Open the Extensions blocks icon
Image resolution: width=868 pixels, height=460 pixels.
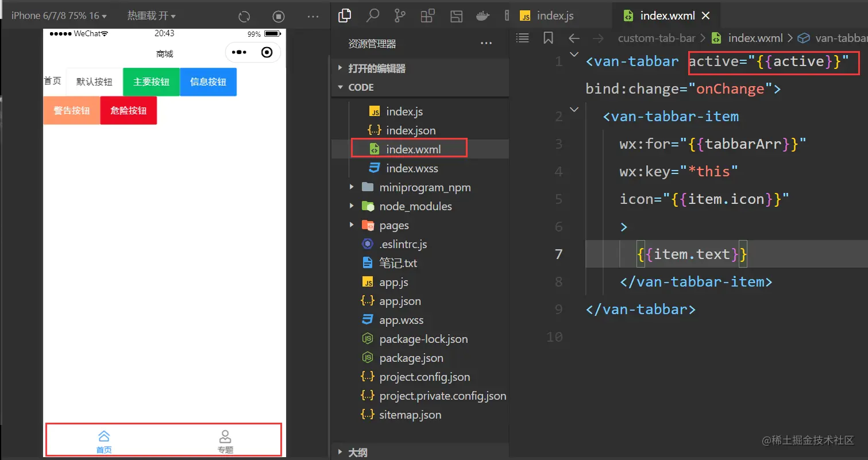pos(428,16)
